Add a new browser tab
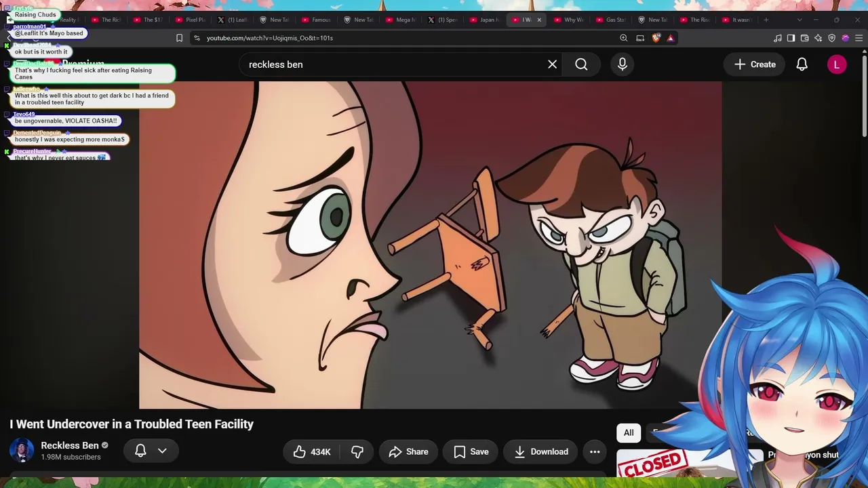 [x=766, y=20]
